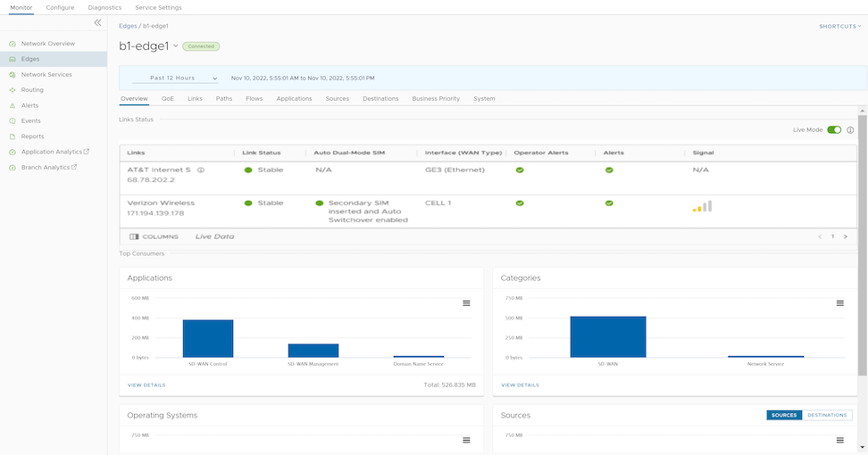
Task: Select the Sources toggle button
Action: point(783,415)
